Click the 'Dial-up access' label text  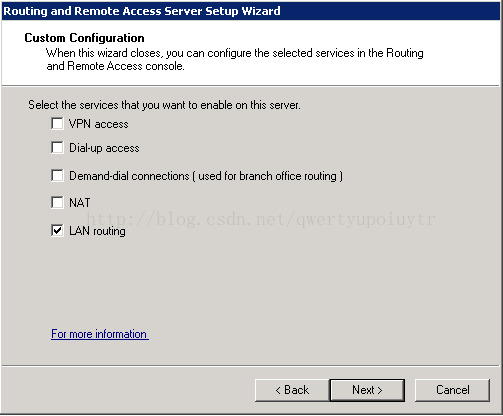pyautogui.click(x=104, y=148)
